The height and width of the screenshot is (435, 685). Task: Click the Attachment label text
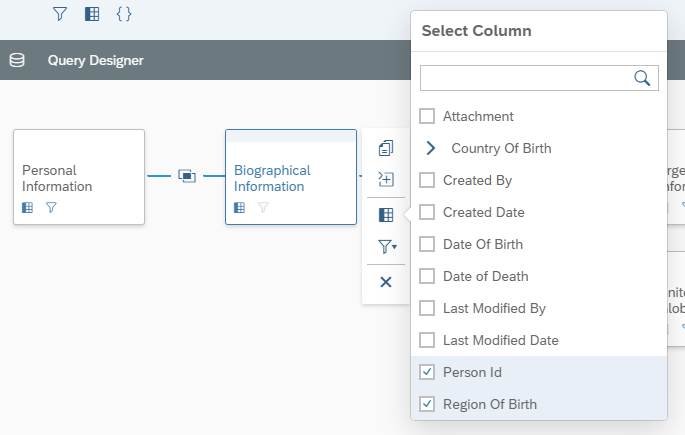(x=478, y=116)
